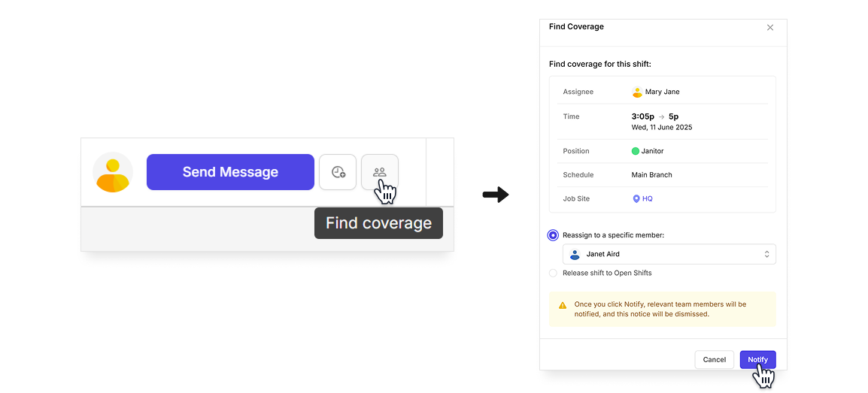Click the up-down chevron on member selector
The image size is (868, 393).
tap(766, 254)
